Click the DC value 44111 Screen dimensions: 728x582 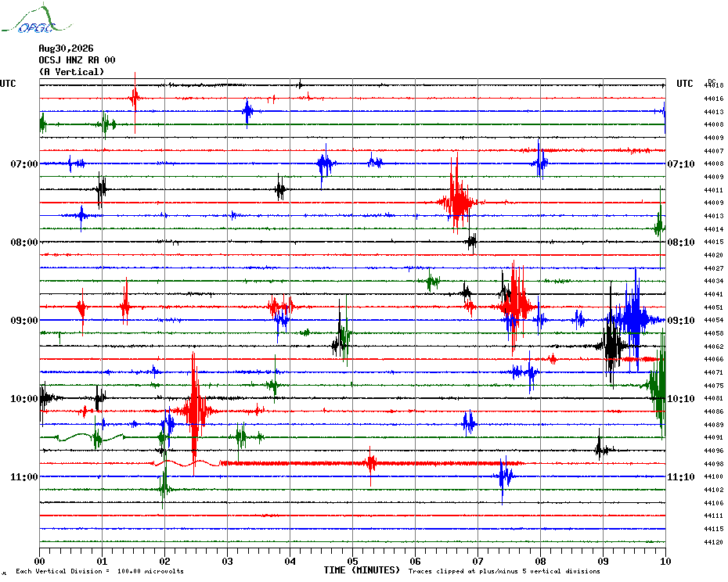point(714,516)
